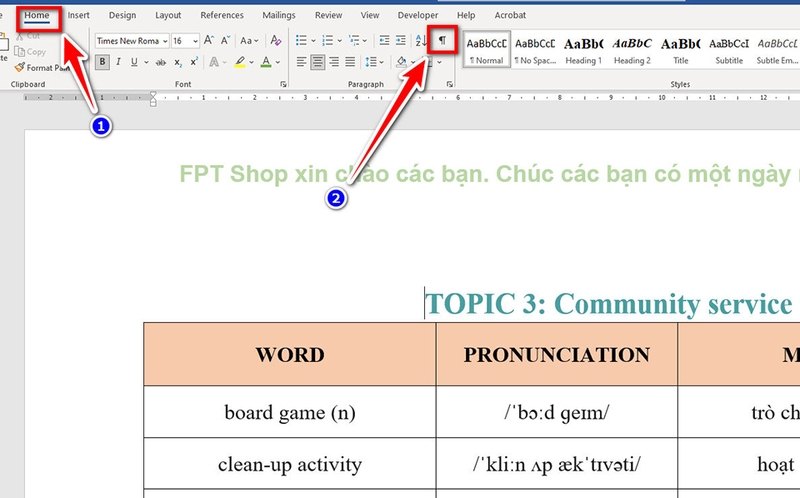Open the Design tab
This screenshot has height=498, width=800.
122,15
